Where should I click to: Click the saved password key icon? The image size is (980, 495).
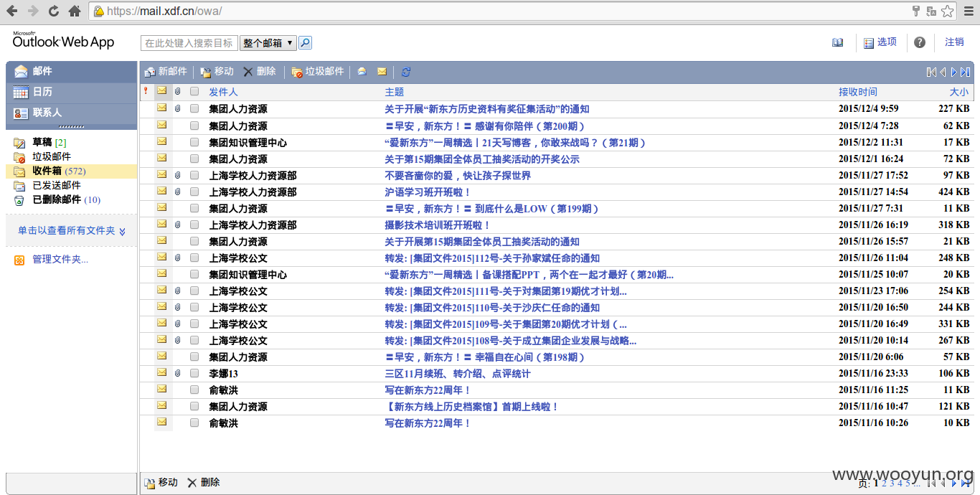tap(915, 11)
